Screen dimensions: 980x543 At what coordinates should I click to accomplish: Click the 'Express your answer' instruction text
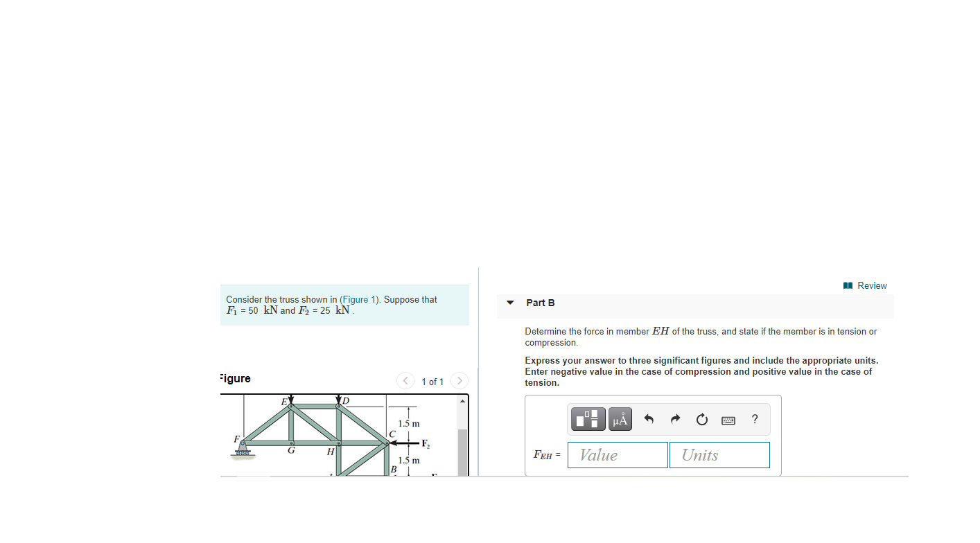coord(701,371)
